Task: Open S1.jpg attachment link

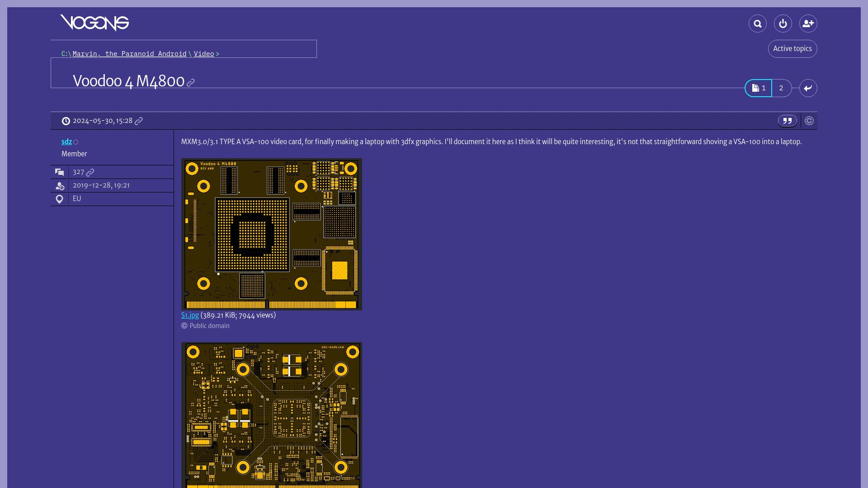Action: tap(190, 315)
